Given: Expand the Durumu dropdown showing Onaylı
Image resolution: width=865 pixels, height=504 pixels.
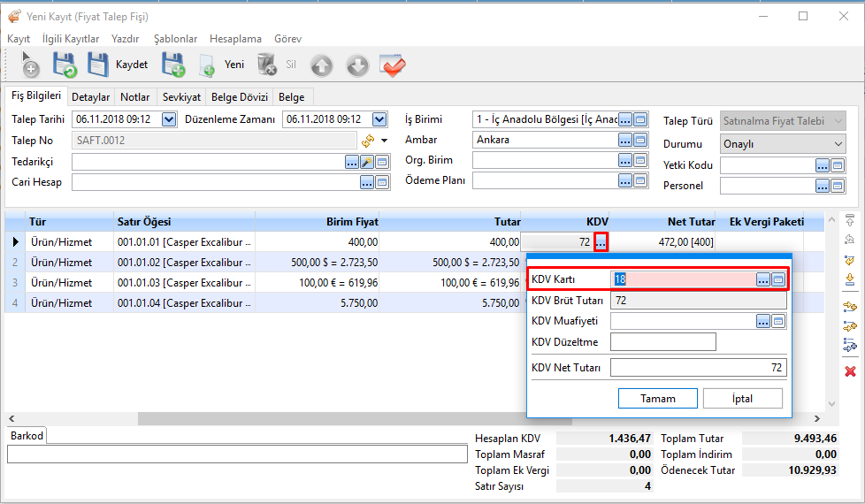Looking at the screenshot, I should 838,144.
